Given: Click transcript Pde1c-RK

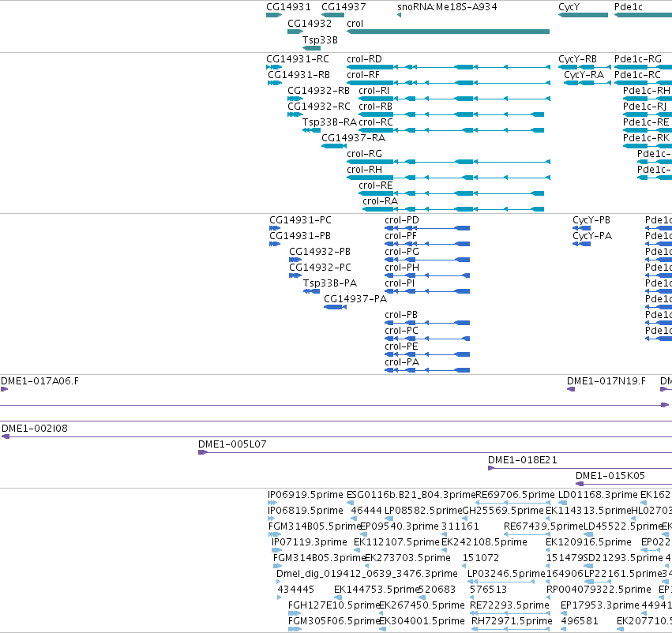Looking at the screenshot, I should [648, 146].
